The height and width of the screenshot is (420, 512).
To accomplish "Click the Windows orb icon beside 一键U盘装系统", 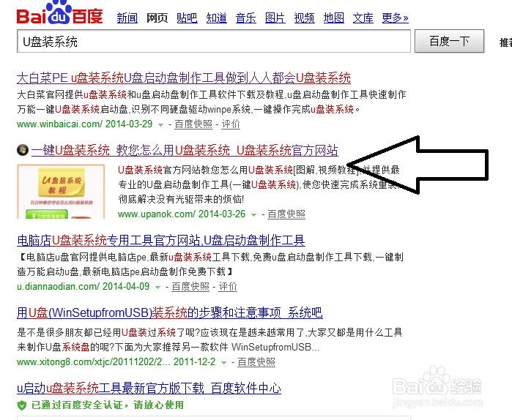I will click(23, 150).
